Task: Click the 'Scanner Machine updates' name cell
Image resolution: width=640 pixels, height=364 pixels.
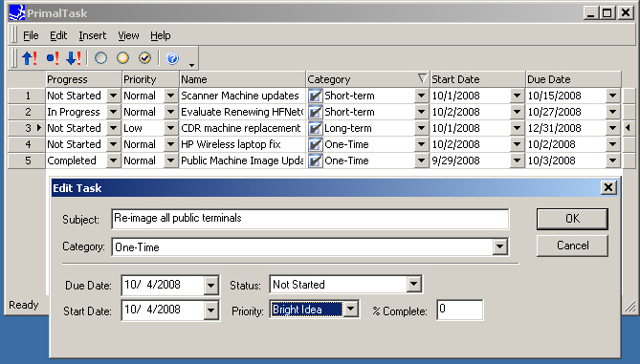Action: pyautogui.click(x=242, y=96)
